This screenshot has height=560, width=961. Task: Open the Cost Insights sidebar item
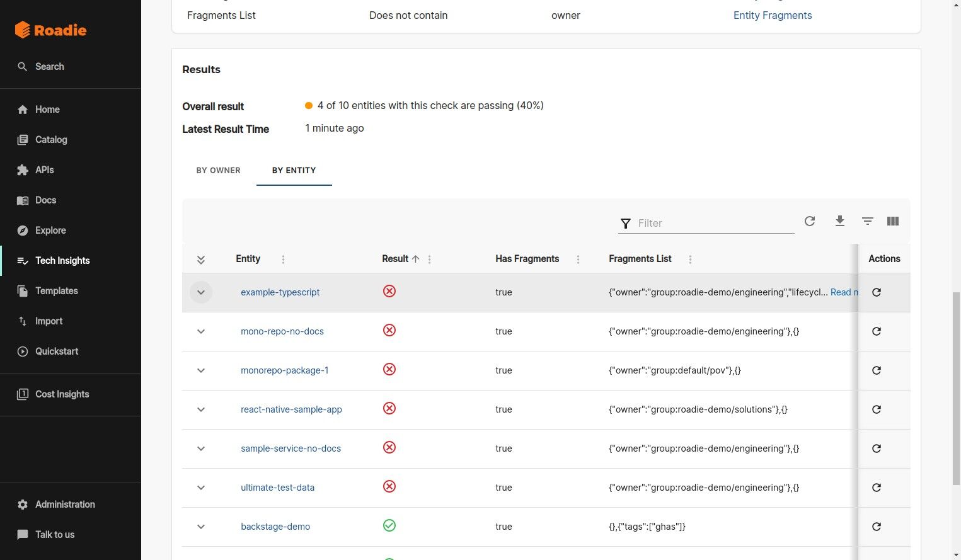62,394
